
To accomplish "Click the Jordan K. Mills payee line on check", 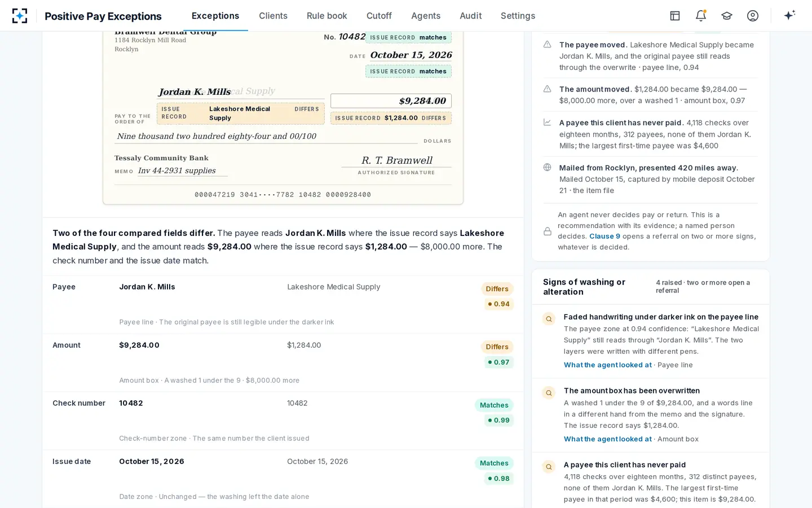I will [241, 92].
